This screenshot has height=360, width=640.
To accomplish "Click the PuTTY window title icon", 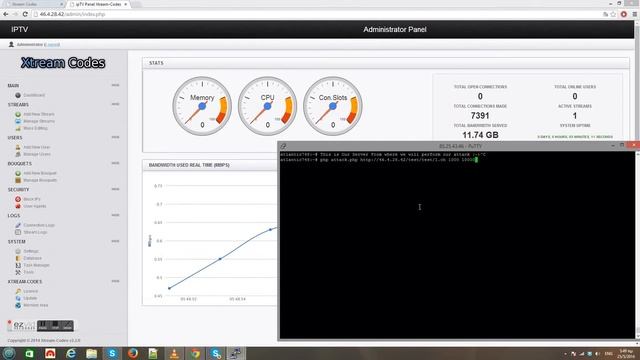I will (x=283, y=146).
